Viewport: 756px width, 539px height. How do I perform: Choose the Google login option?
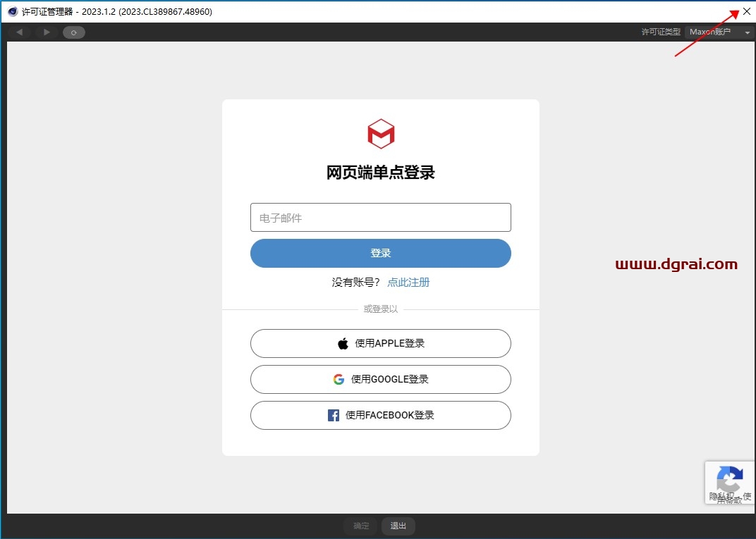[381, 379]
